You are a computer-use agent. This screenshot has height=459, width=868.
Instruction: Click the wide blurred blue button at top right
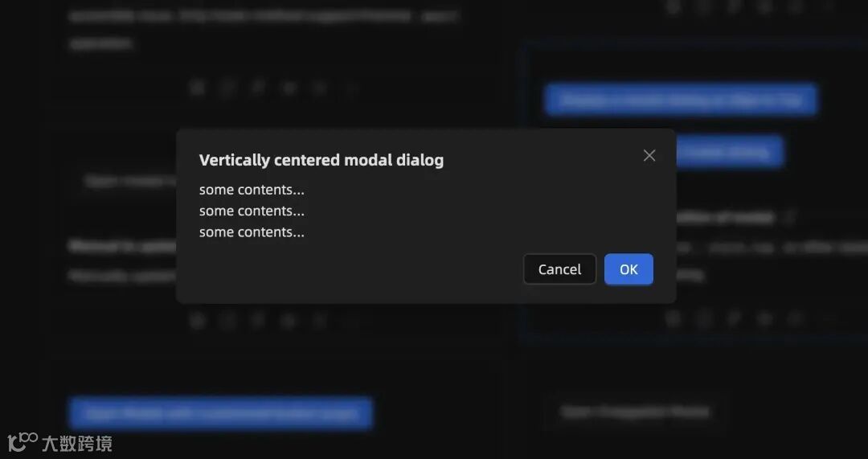(681, 100)
